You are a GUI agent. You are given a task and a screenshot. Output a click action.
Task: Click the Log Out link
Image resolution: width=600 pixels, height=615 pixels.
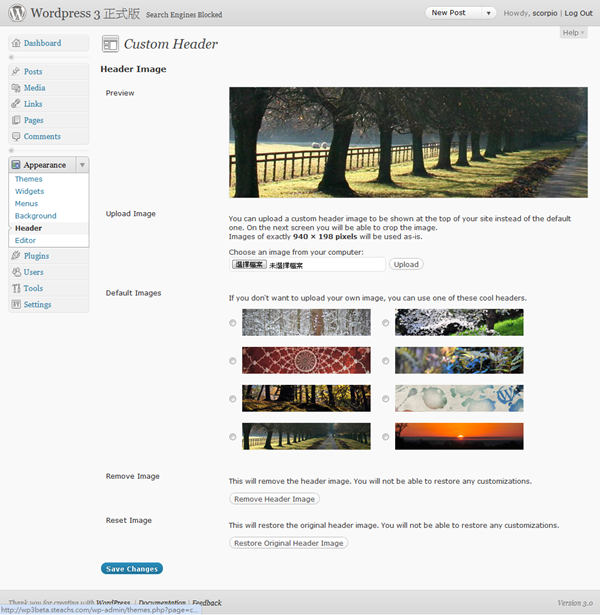click(578, 13)
